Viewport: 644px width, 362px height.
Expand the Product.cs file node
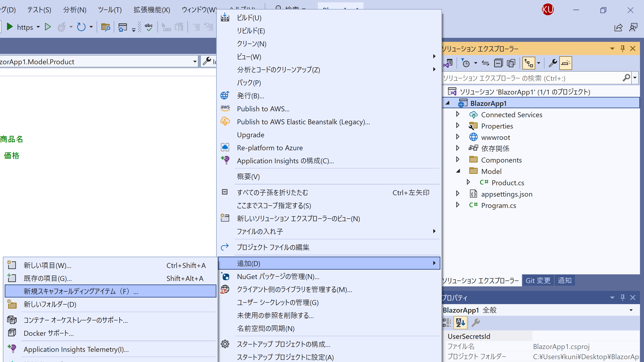pyautogui.click(x=469, y=182)
